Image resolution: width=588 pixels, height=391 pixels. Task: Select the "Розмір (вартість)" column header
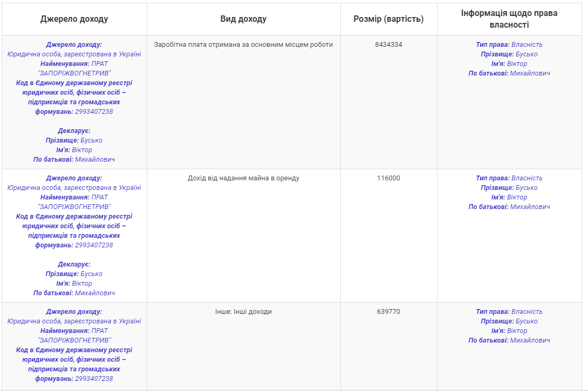[x=389, y=19]
